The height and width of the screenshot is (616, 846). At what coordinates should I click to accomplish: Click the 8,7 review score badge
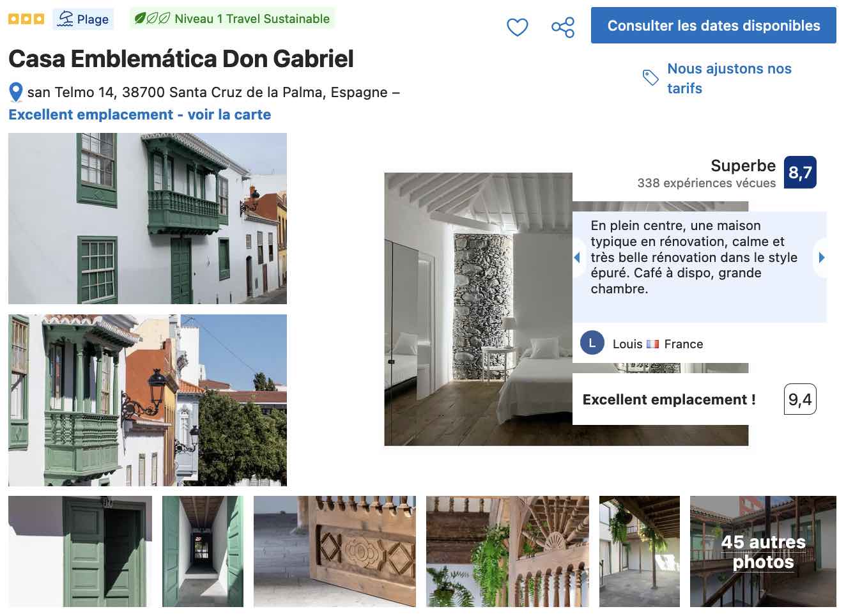[x=800, y=173]
